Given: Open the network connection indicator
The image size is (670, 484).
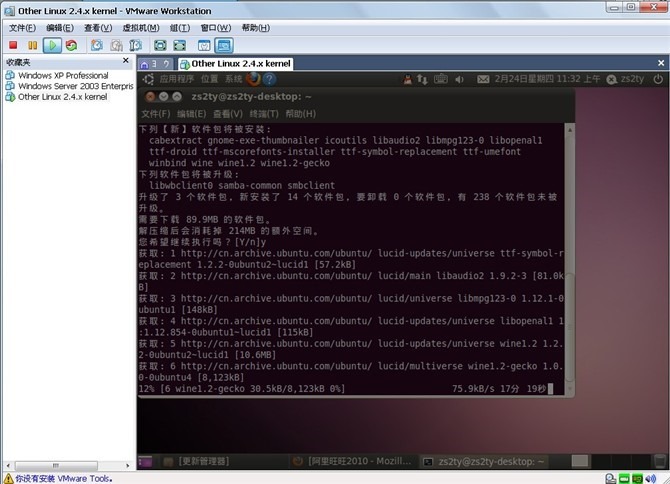Looking at the screenshot, I should tap(422, 79).
